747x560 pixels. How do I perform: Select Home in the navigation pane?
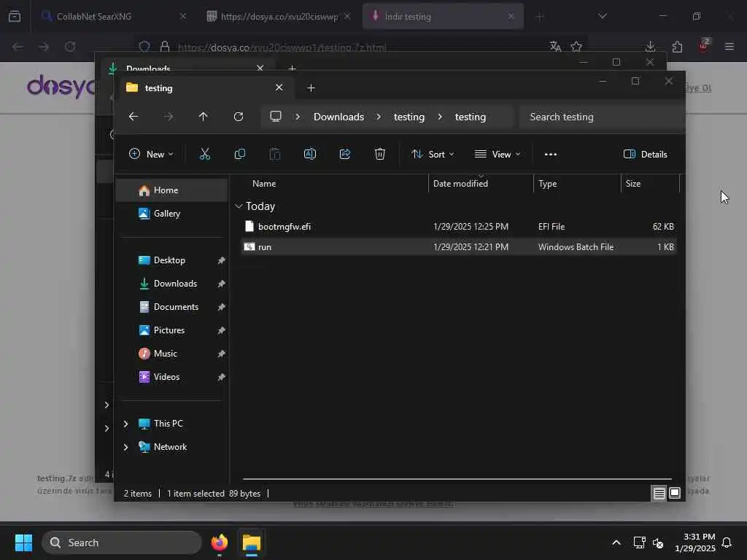coord(171,190)
